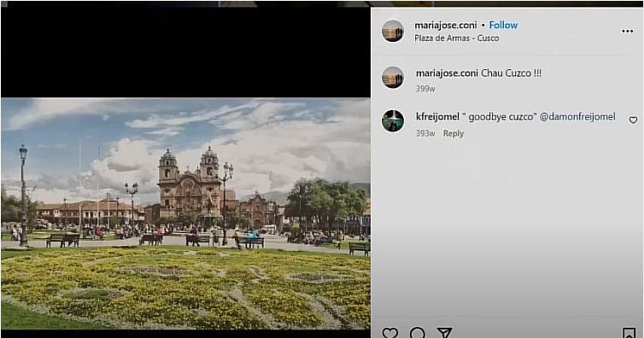Image resolution: width=644 pixels, height=338 pixels.
Task: Click the 393w comment timestamp
Action: coord(425,133)
